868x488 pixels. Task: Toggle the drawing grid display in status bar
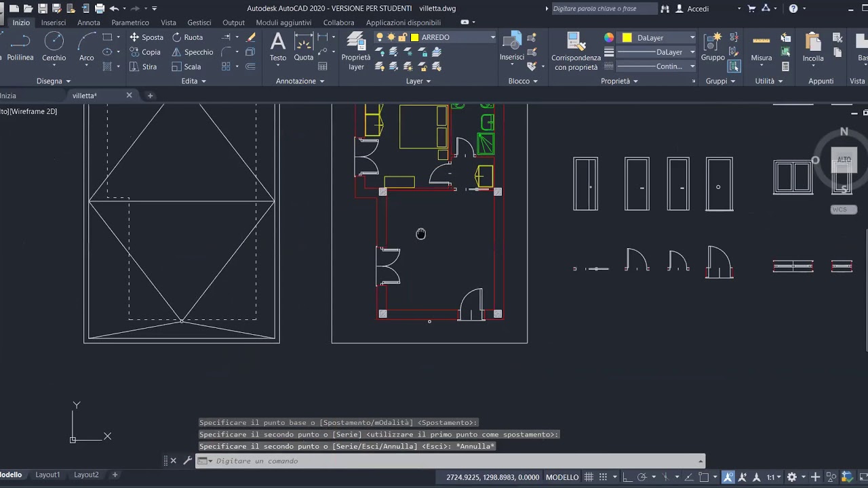click(589, 477)
